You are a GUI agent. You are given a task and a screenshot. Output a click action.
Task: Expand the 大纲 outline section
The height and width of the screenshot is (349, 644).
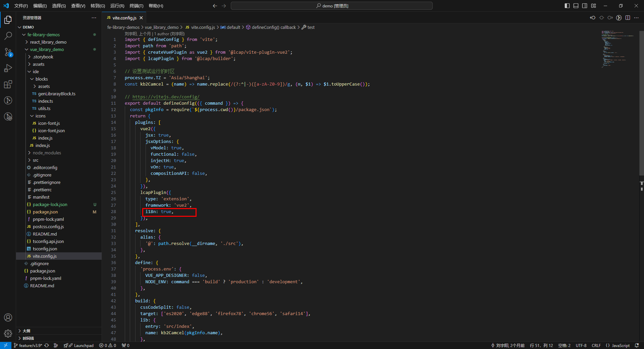coord(59,331)
